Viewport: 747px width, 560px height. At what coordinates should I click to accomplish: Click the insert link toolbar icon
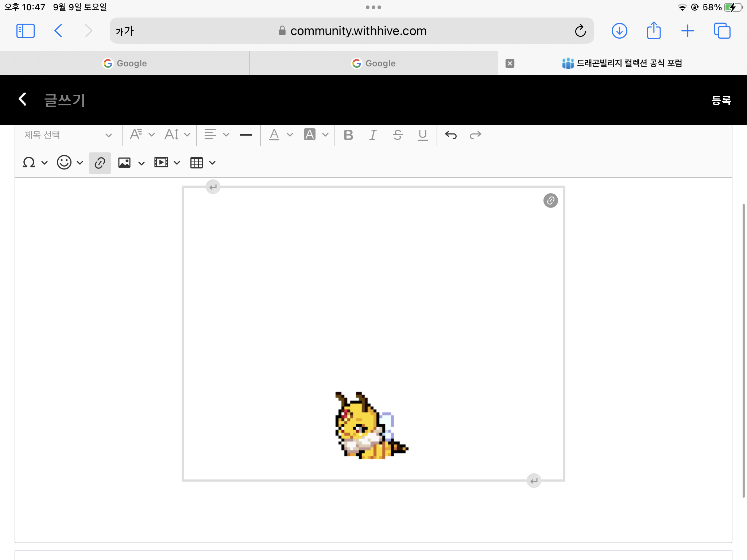(x=100, y=163)
